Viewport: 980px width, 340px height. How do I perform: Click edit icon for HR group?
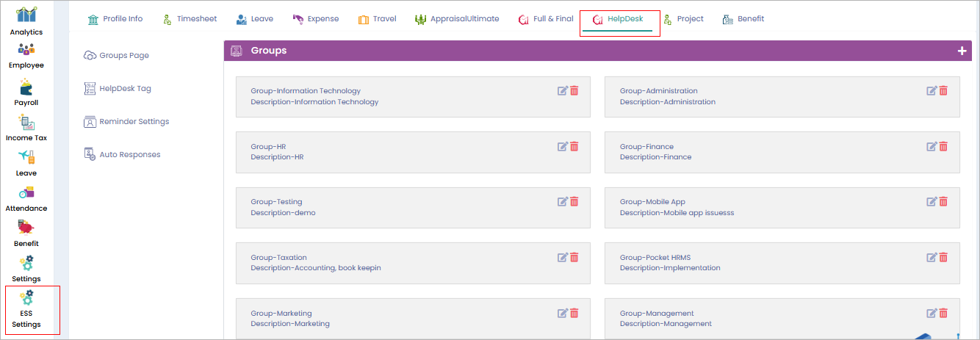[563, 146]
